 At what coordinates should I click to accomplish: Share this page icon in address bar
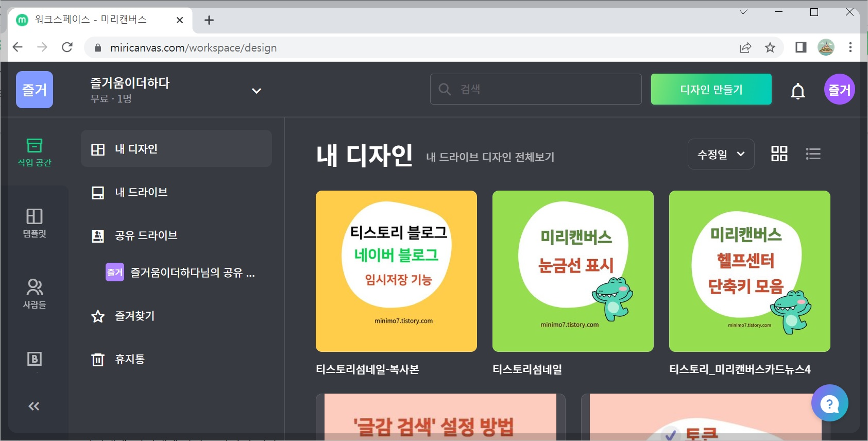click(745, 48)
